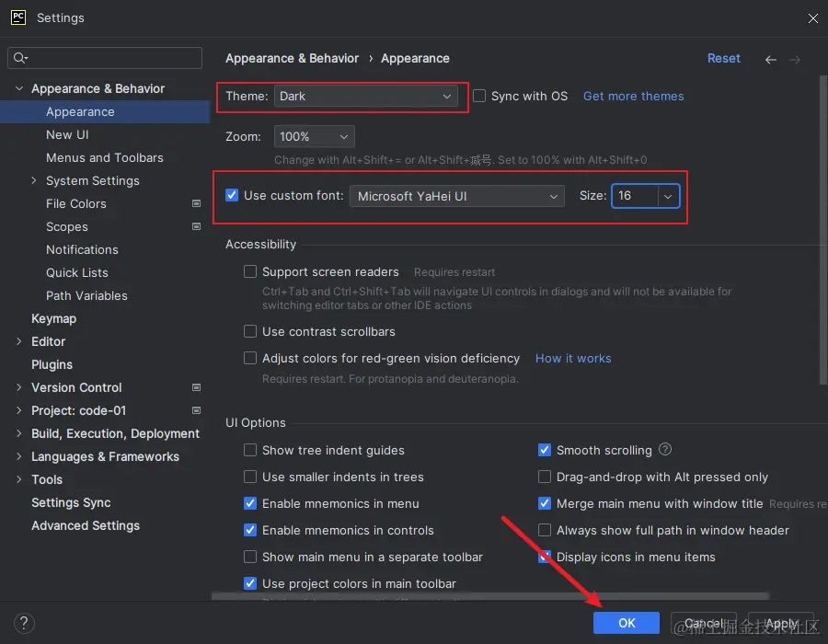Click the Reset link
This screenshot has height=644, width=828.
723,58
